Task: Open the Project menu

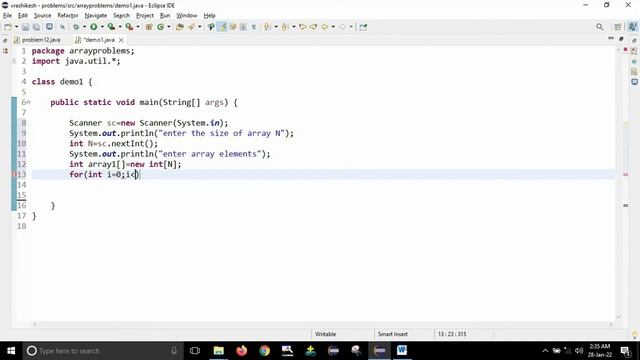Action: point(144,16)
